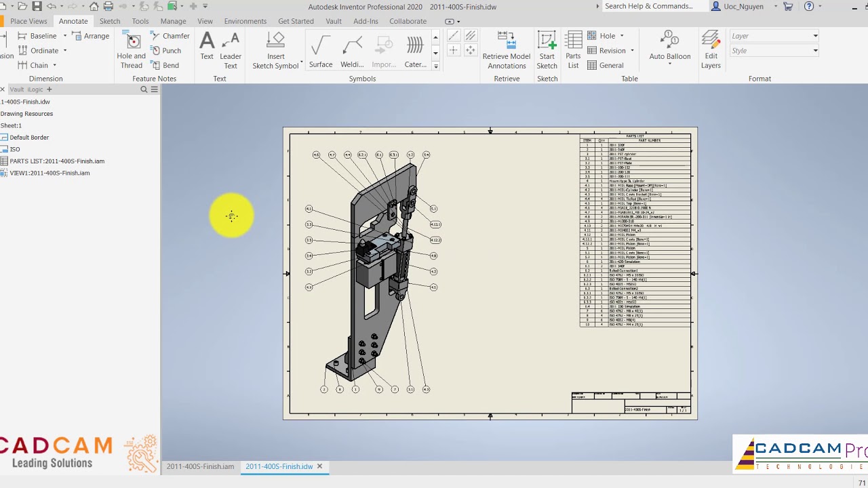
Task: Open the Collaborate ribbon tab
Action: point(408,21)
